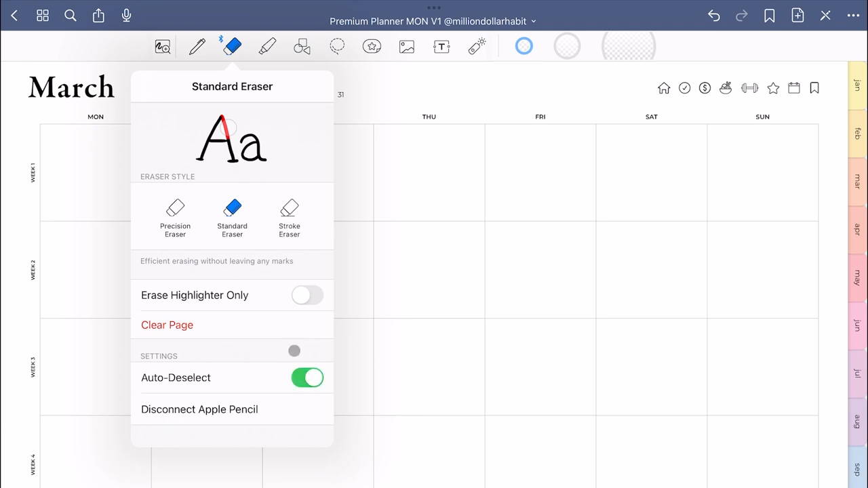This screenshot has height=488, width=868.
Task: Tap the WEEK 3 label
Action: 33,367
